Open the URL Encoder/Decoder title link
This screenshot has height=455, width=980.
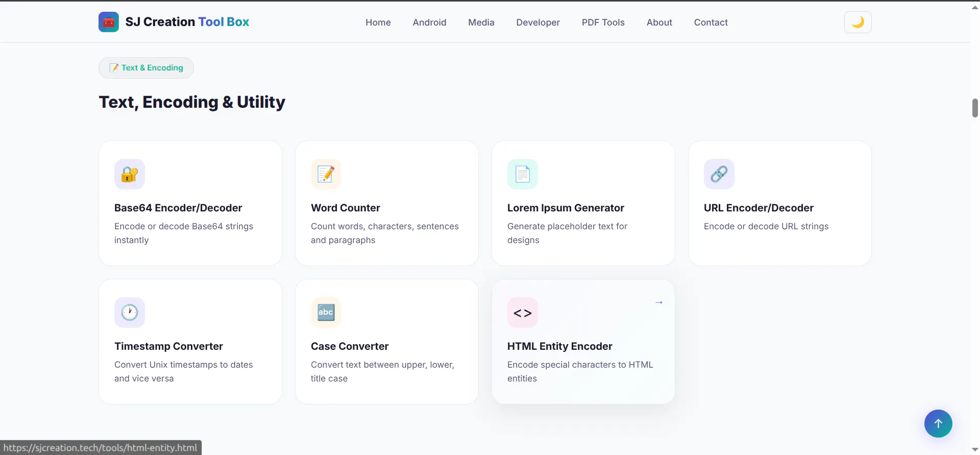pyautogui.click(x=758, y=208)
